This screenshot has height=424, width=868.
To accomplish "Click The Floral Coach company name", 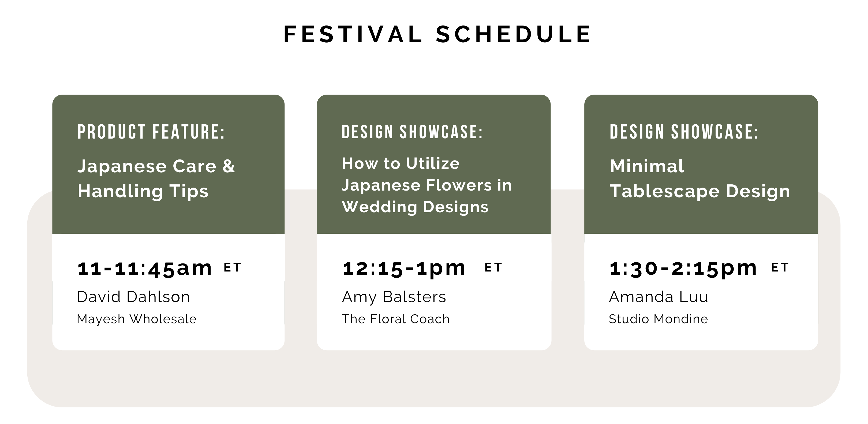I will click(x=396, y=319).
